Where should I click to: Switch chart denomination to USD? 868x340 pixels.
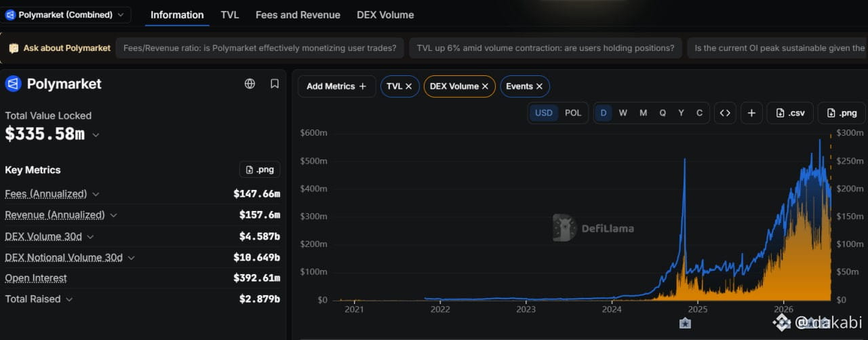pos(544,113)
